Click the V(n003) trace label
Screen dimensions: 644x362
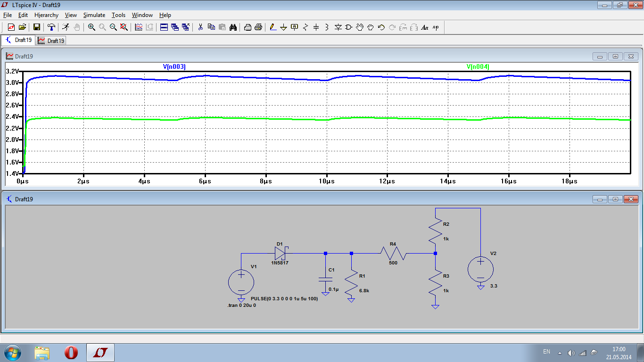pyautogui.click(x=174, y=67)
